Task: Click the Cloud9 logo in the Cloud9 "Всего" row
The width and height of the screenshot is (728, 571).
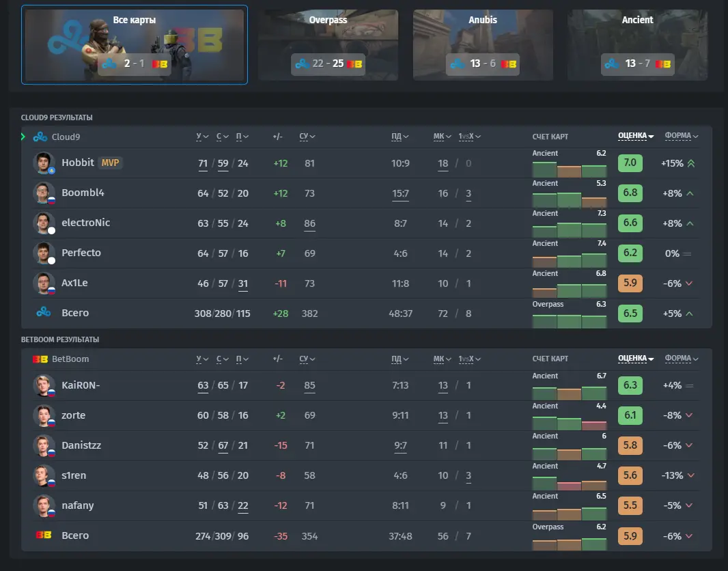Action: pos(44,312)
